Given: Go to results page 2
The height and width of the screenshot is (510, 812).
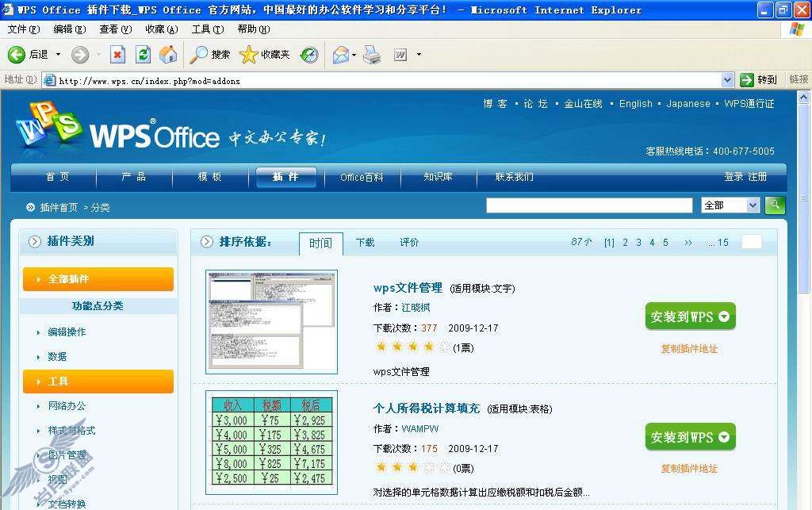Looking at the screenshot, I should click(626, 243).
